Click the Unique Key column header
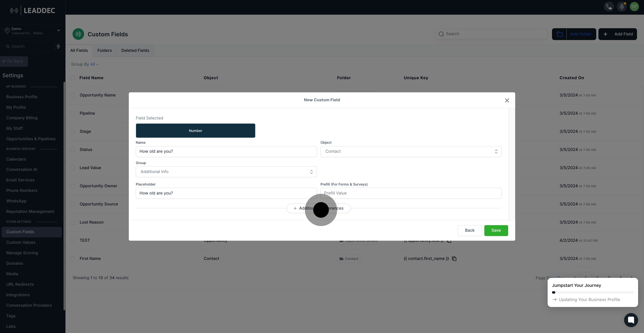Image resolution: width=644 pixels, height=333 pixels. tap(416, 78)
